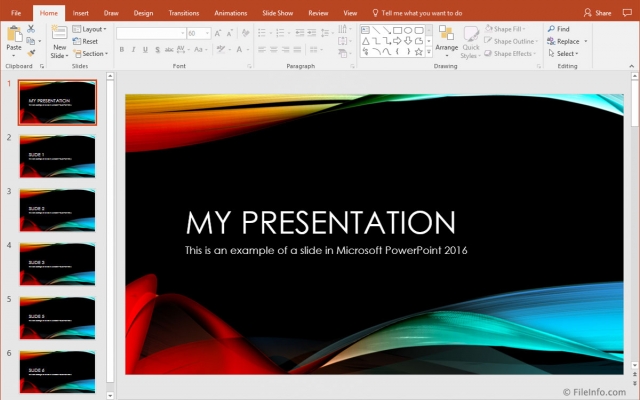Click the Decrease List Level icon
Viewport: 640px width, 400px height.
300,33
